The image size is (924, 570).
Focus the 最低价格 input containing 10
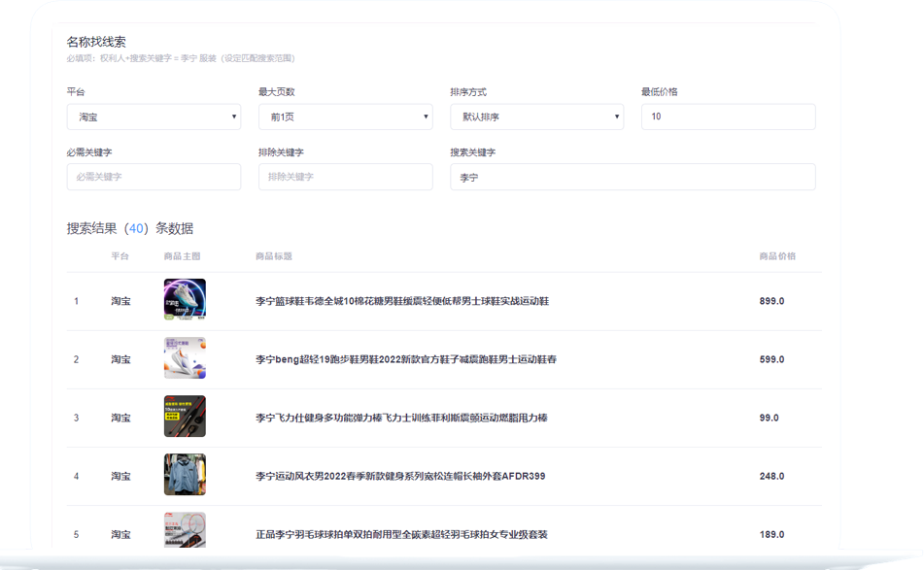[729, 117]
